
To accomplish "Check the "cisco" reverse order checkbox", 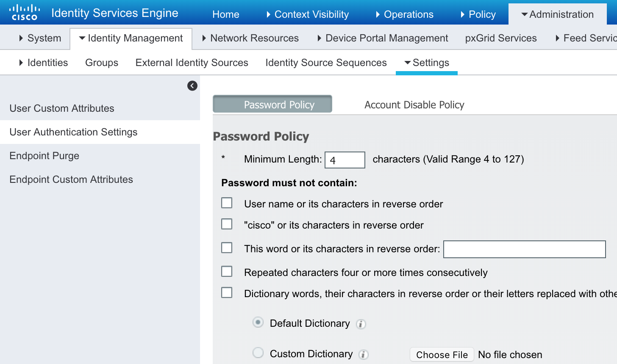I will [227, 224].
